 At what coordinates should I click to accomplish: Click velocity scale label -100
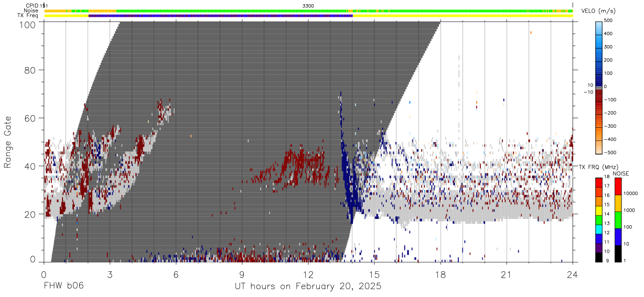610,100
